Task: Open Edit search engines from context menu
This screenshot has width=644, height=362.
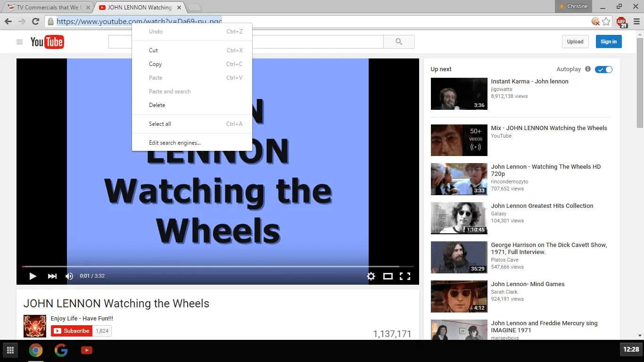Action: tap(192, 143)
